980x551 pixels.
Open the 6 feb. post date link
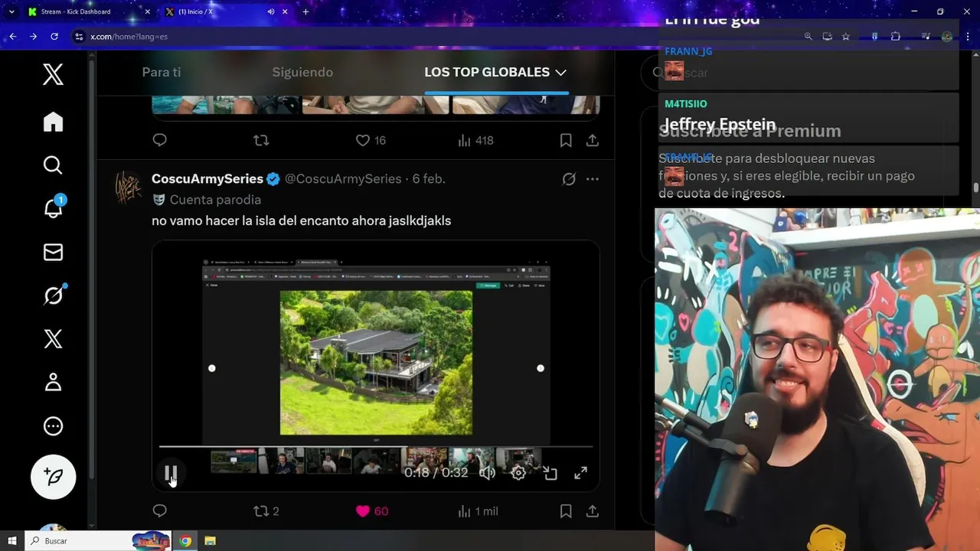(429, 178)
